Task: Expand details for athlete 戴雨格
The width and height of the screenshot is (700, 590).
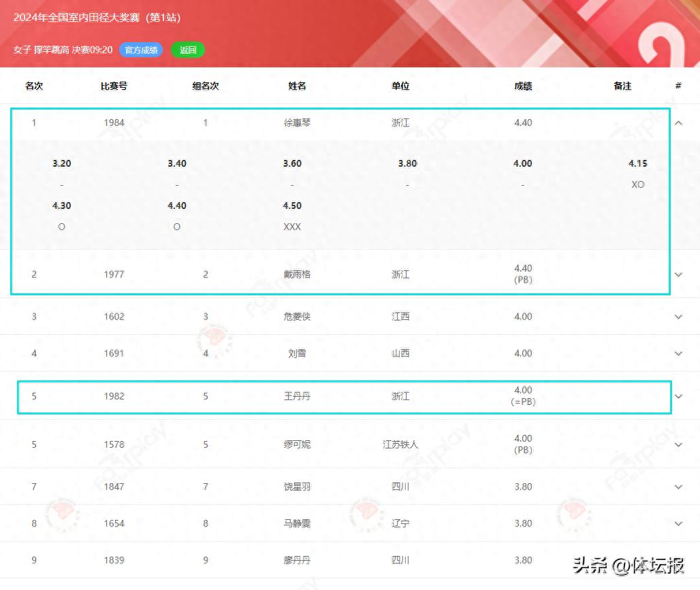Action: (x=678, y=274)
